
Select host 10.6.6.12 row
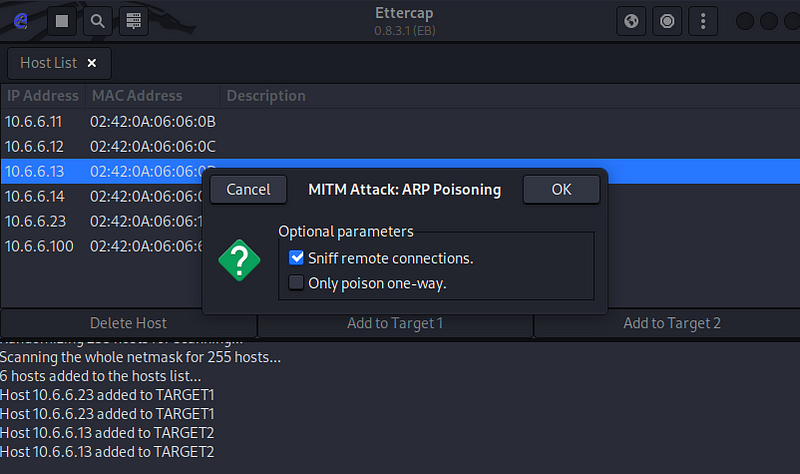400,146
